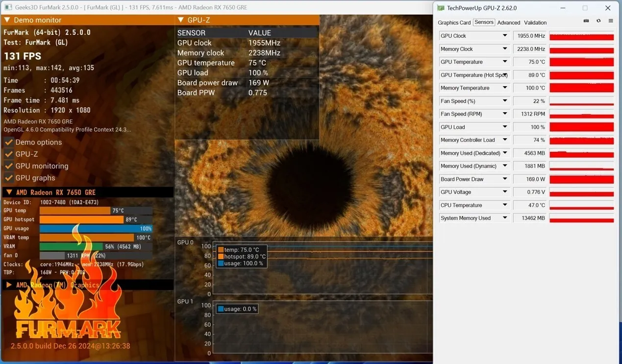Click the GPU usage 100% bar
The image size is (622, 364).
[x=96, y=228]
